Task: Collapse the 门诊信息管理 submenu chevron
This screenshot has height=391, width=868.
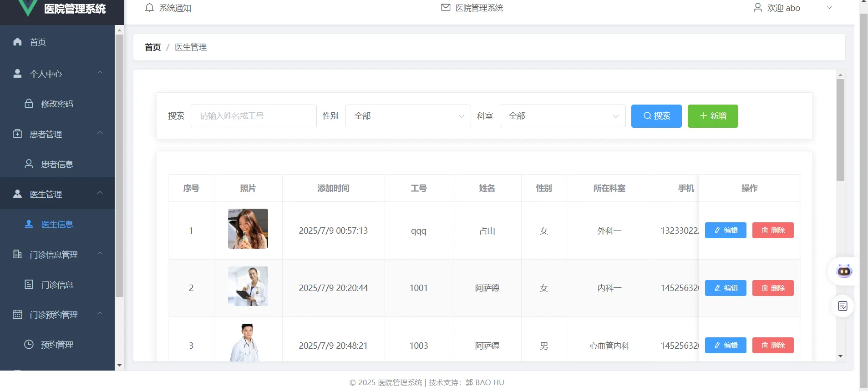Action: point(100,254)
